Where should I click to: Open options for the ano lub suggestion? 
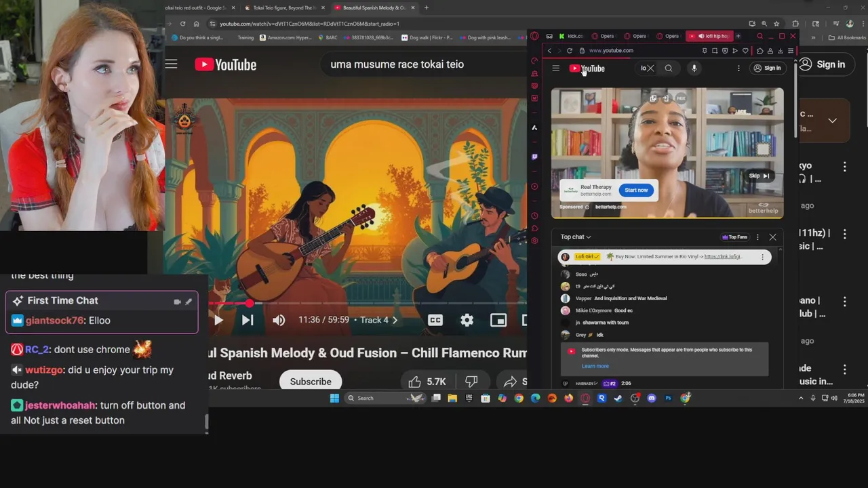pyautogui.click(x=844, y=301)
